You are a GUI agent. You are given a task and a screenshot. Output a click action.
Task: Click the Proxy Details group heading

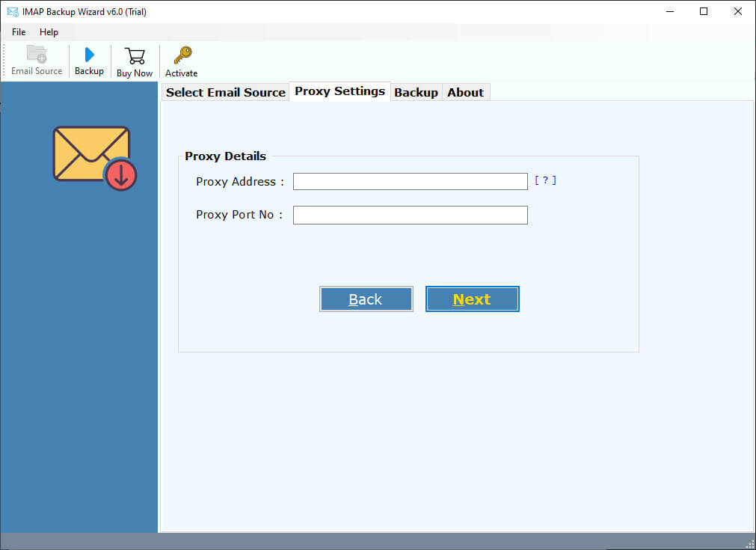pos(225,156)
